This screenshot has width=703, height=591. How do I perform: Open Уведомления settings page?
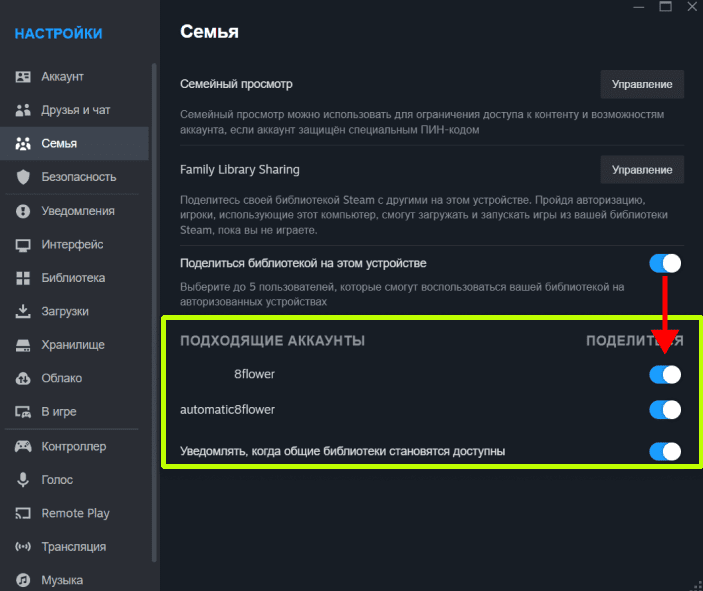click(x=74, y=211)
